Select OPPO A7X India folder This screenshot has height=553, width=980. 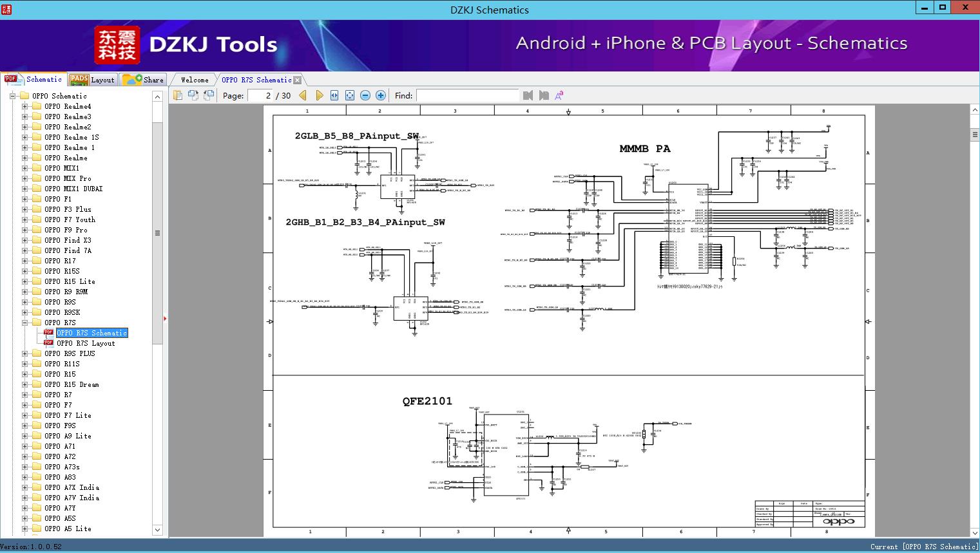tap(72, 487)
